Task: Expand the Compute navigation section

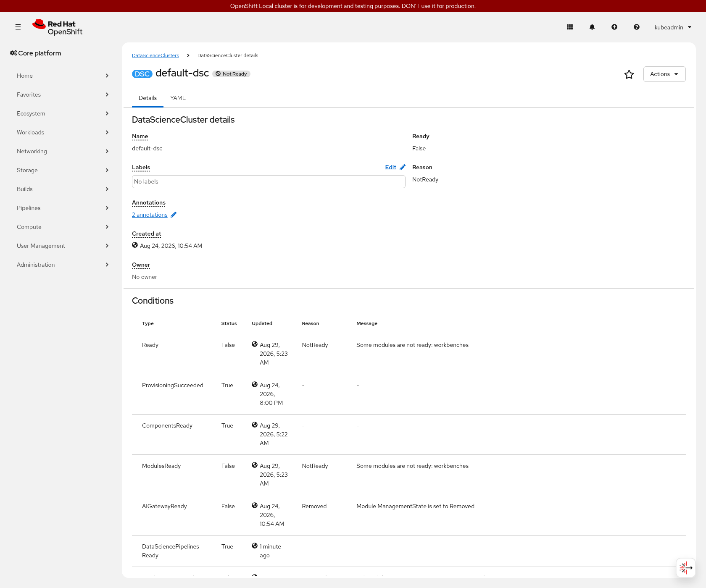Action: point(63,227)
